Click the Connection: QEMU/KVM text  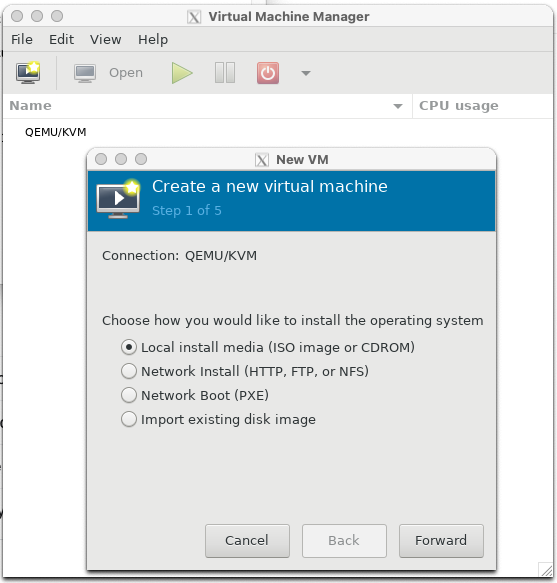pyautogui.click(x=180, y=256)
